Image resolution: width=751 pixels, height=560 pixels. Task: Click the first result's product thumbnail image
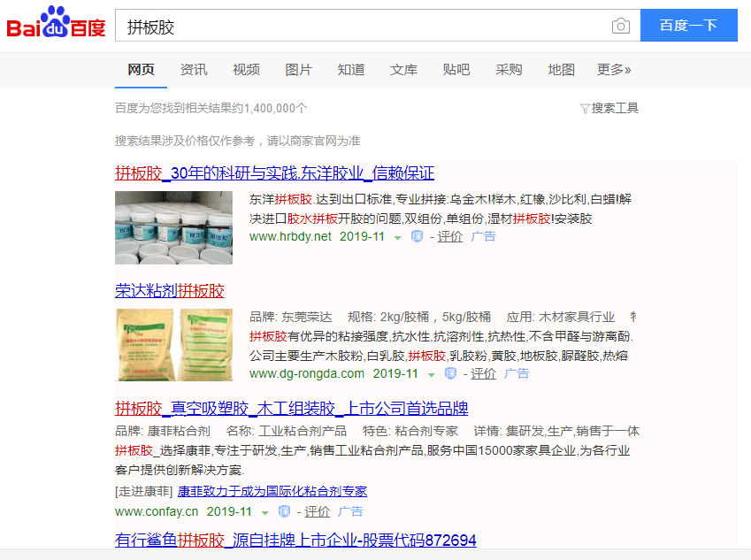click(x=174, y=227)
